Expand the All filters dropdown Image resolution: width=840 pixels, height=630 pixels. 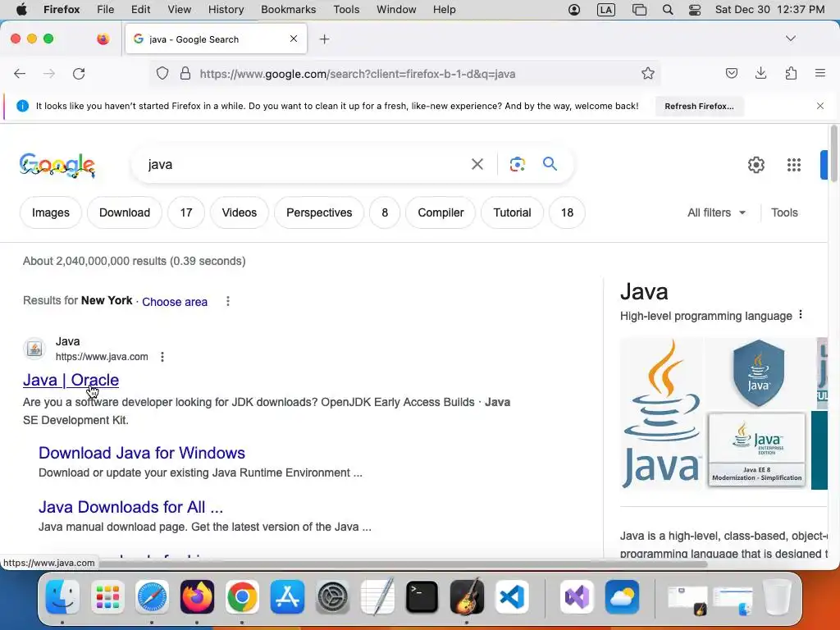click(x=716, y=212)
